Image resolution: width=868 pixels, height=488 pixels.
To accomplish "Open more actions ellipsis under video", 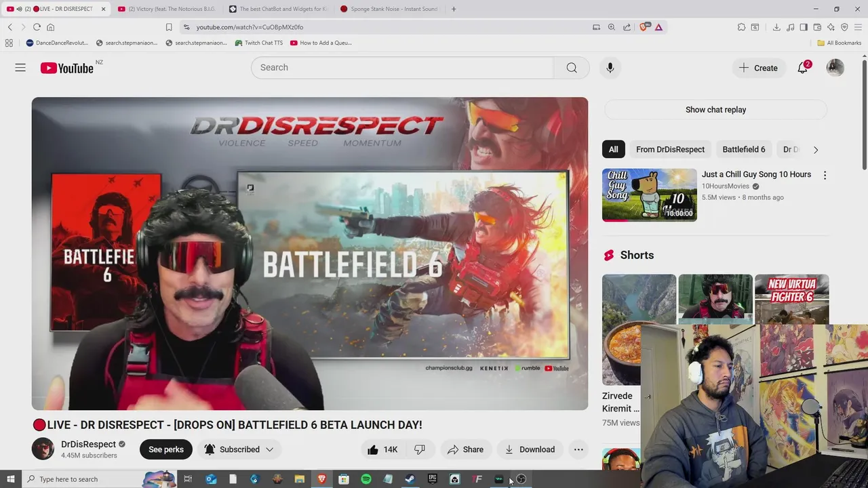I will (578, 449).
